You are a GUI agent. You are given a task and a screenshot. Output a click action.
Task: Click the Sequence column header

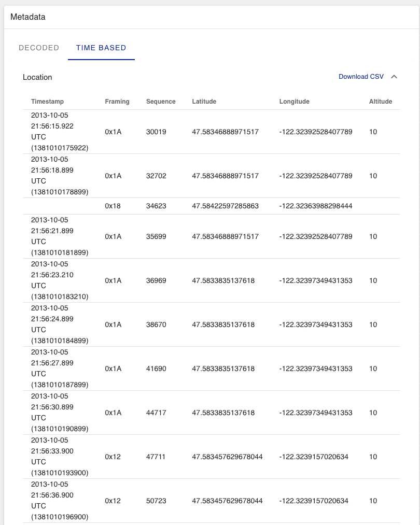pos(161,102)
